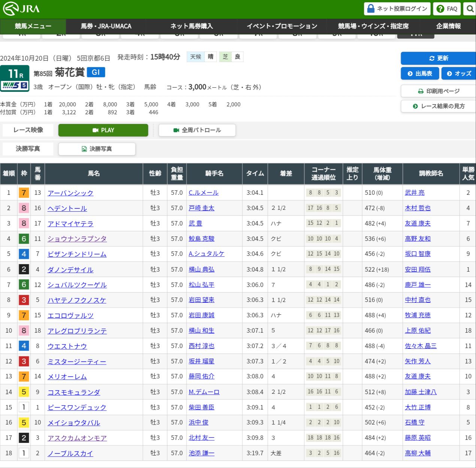Image resolution: width=476 pixels, height=468 pixels.
Task: Open 企業情報 menu item
Action: (448, 26)
